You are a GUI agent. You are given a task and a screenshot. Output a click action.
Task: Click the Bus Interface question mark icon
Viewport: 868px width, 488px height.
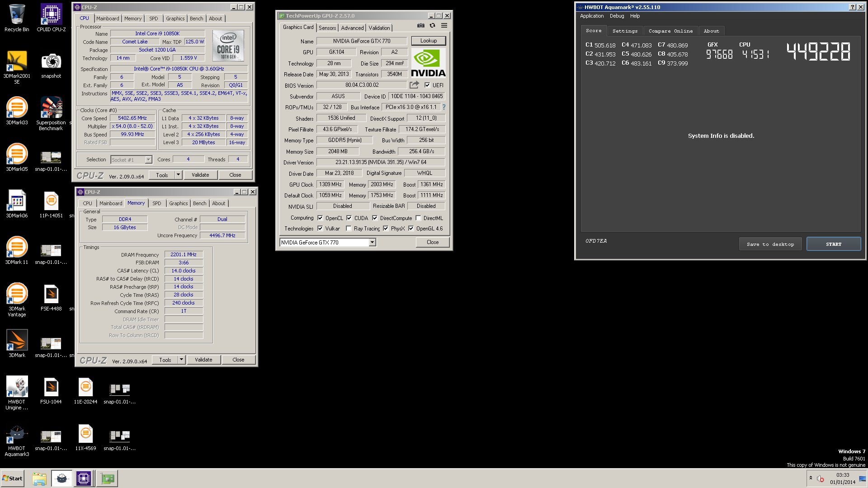(444, 107)
